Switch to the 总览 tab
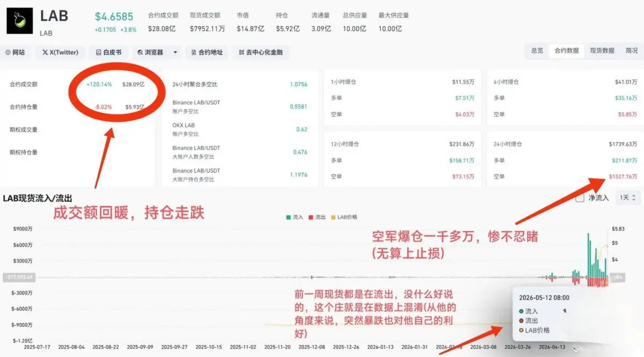 [x=537, y=50]
